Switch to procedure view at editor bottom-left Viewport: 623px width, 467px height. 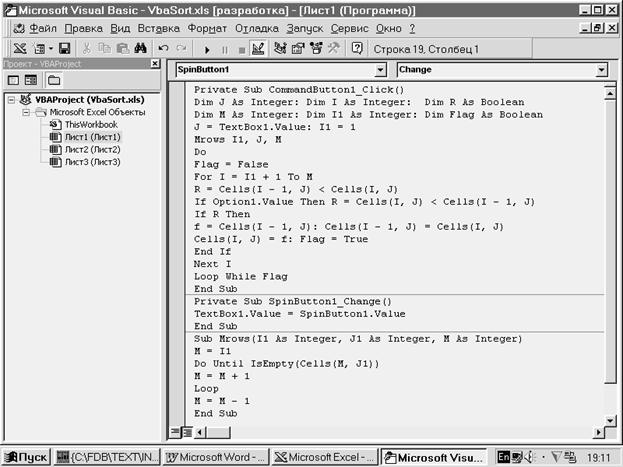coord(174,432)
